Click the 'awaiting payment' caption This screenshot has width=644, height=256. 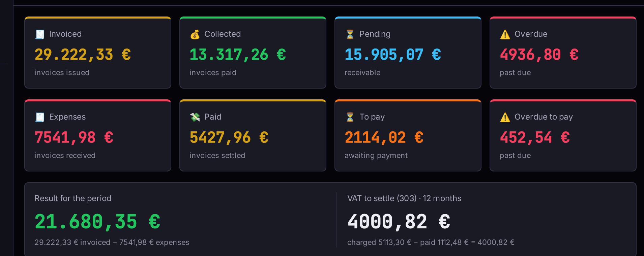[376, 156]
